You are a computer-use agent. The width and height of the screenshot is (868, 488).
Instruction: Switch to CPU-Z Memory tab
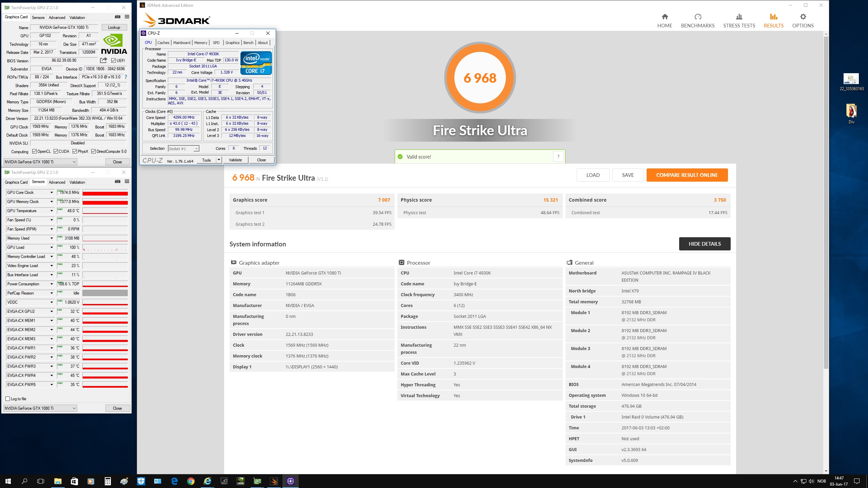point(201,43)
